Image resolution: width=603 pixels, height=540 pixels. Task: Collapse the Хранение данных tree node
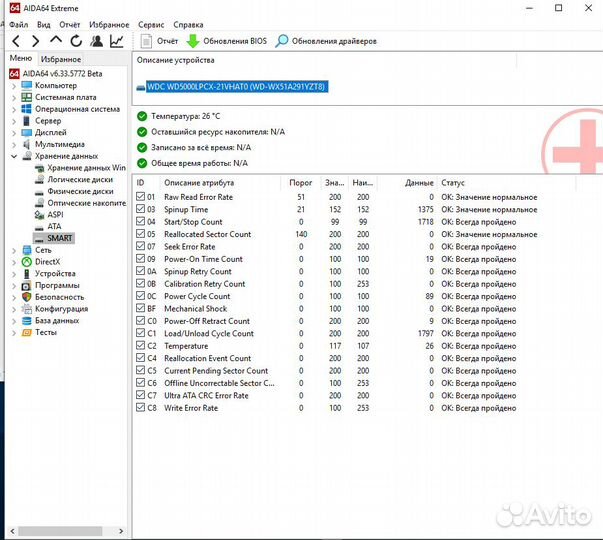coord(14,156)
